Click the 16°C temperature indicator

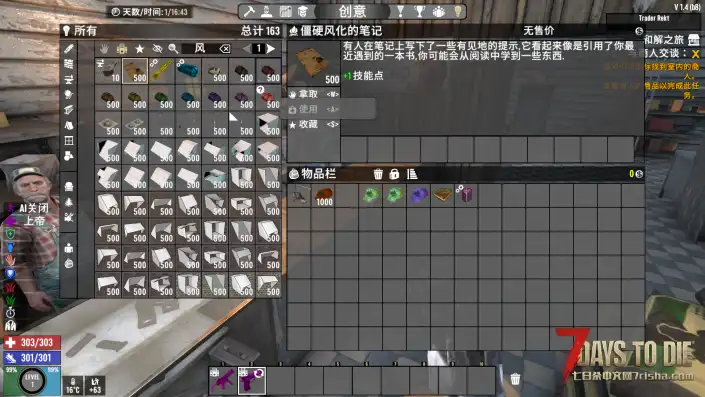click(x=72, y=386)
